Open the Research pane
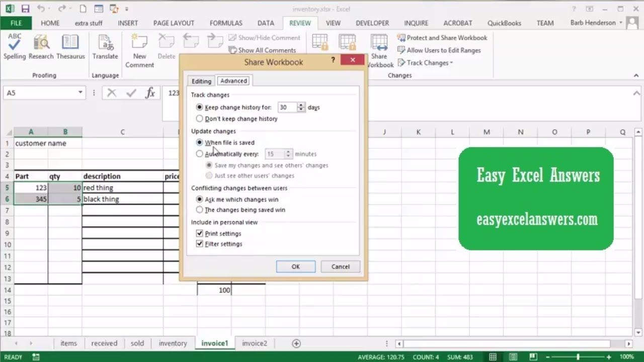Image resolution: width=644 pixels, height=362 pixels. (41, 47)
